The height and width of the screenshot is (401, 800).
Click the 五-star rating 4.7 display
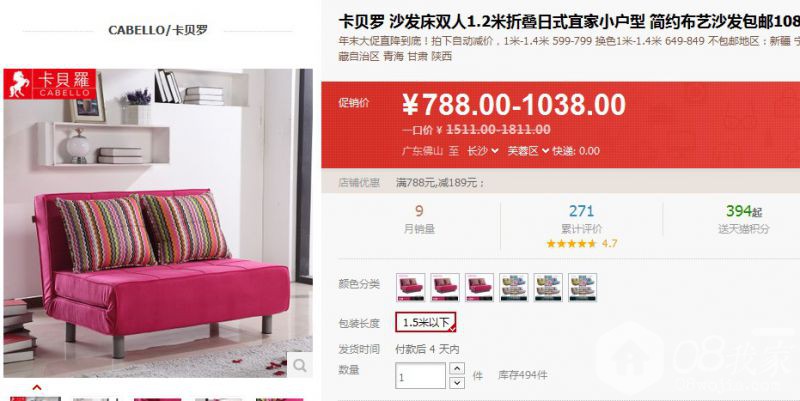[x=582, y=243]
